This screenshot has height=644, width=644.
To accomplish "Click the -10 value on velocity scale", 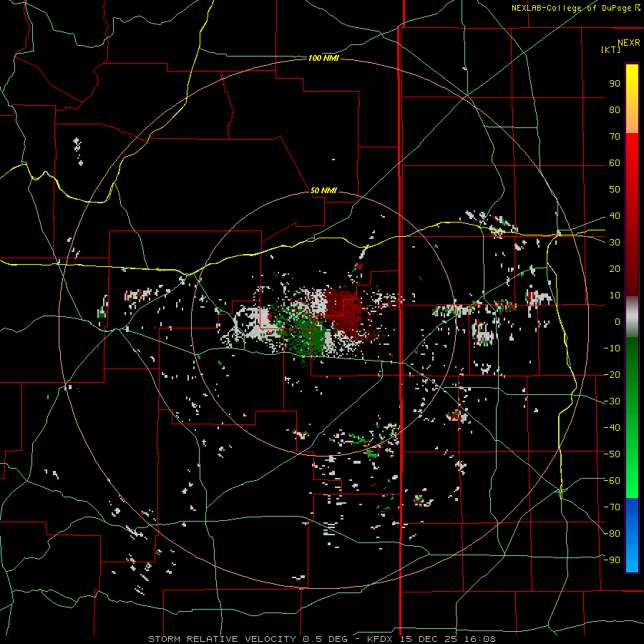I will point(612,348).
